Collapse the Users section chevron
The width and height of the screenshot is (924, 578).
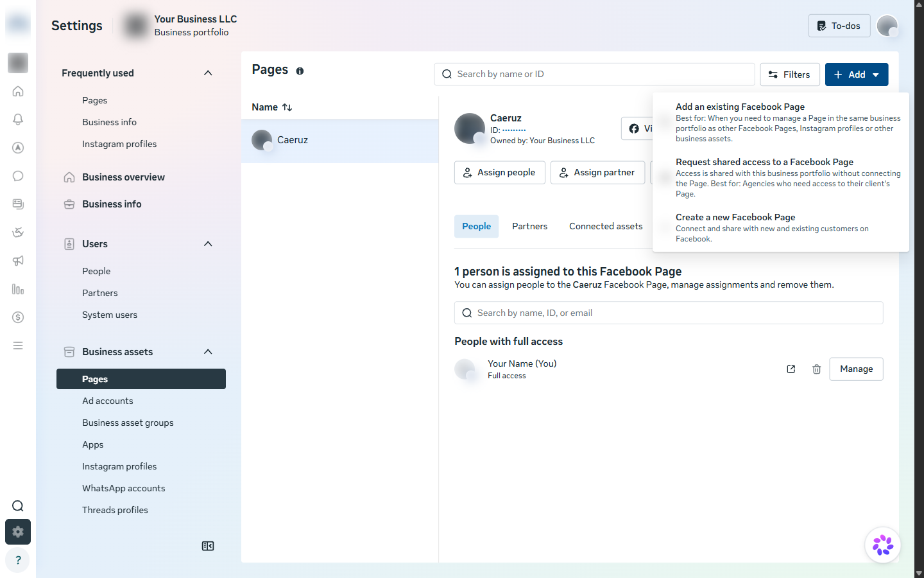208,244
